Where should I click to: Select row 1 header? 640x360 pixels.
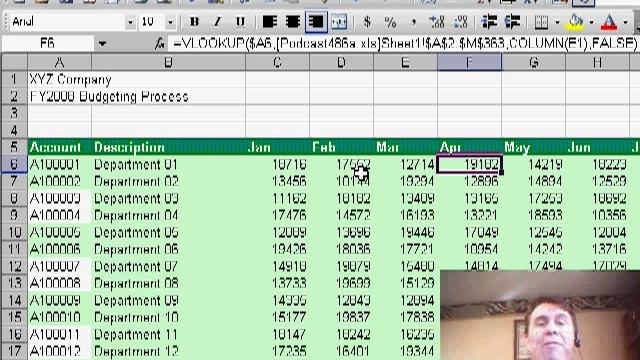click(14, 79)
